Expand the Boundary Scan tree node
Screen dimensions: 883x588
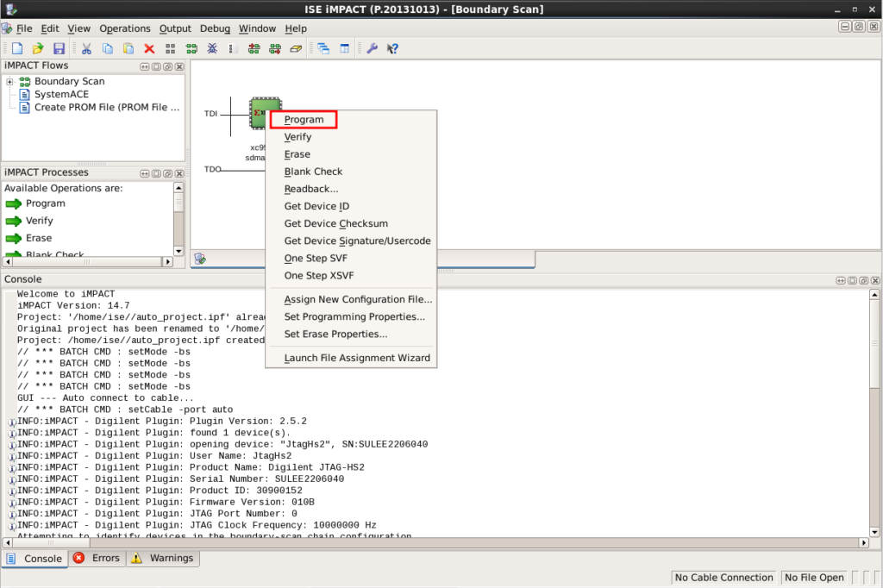tap(9, 82)
